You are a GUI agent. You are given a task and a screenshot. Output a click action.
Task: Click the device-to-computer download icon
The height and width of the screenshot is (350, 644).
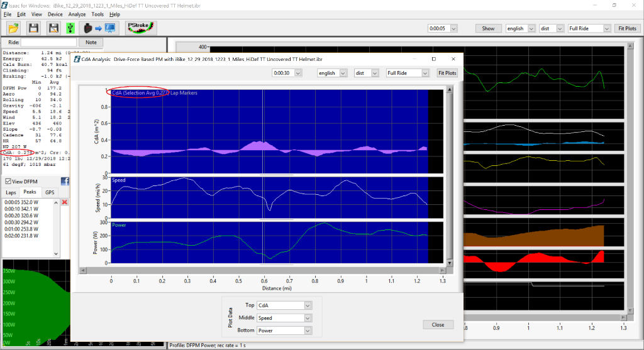pyautogui.click(x=100, y=28)
